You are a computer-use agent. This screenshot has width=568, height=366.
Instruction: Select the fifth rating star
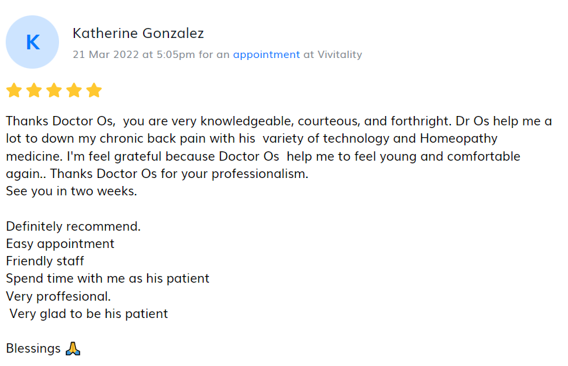pos(94,90)
